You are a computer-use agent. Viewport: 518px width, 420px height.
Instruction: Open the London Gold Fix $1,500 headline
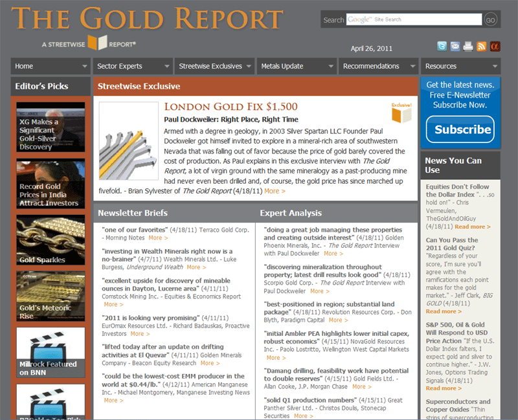point(231,106)
